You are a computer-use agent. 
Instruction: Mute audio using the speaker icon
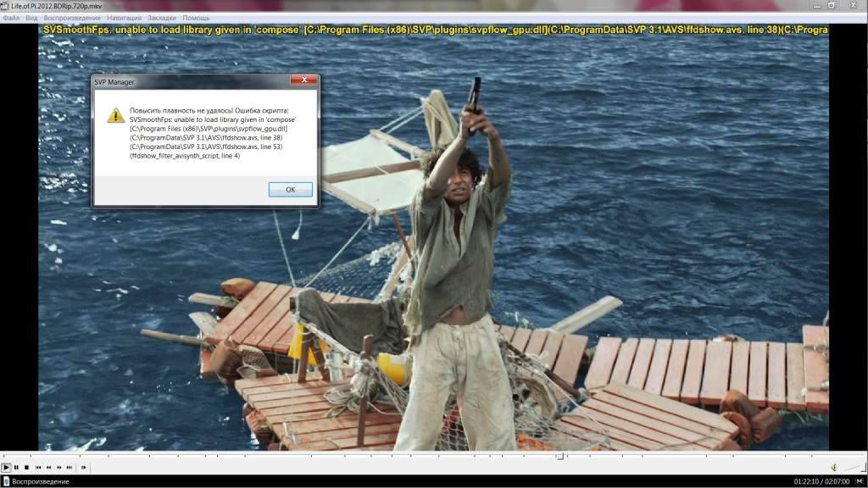(834, 468)
